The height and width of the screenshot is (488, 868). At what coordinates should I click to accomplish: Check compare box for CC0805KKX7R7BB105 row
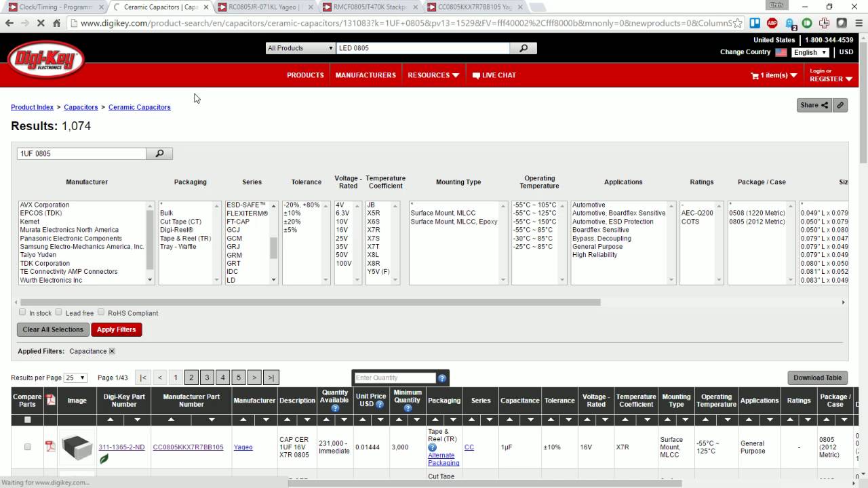(27, 447)
